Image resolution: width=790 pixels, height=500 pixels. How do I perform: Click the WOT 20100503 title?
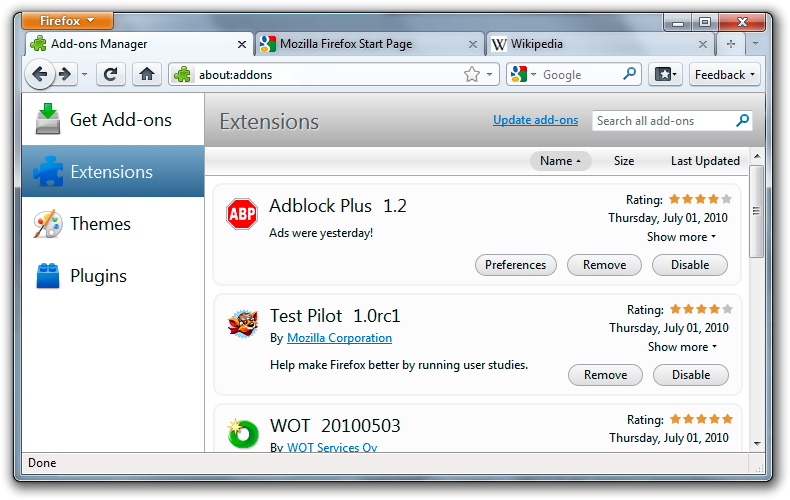(x=335, y=426)
